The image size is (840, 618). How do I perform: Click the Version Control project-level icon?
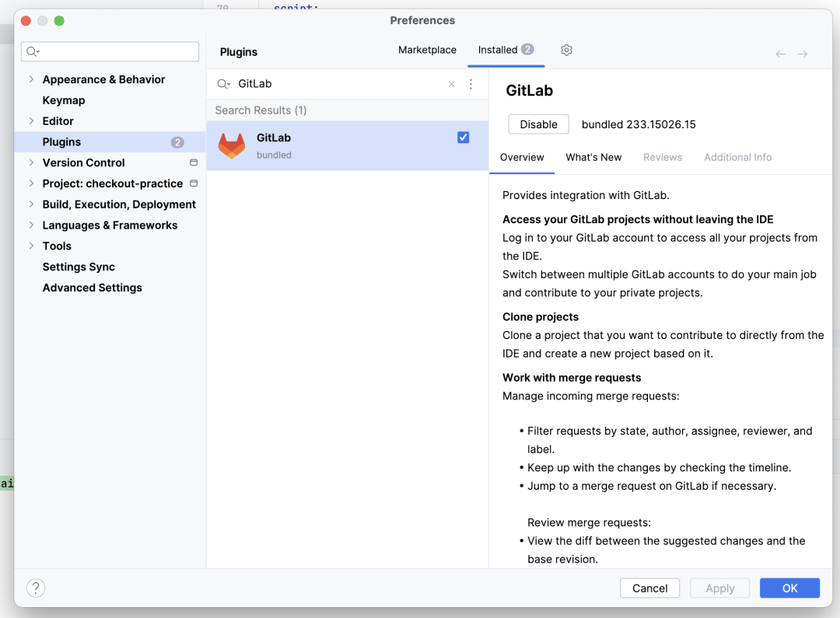[194, 162]
